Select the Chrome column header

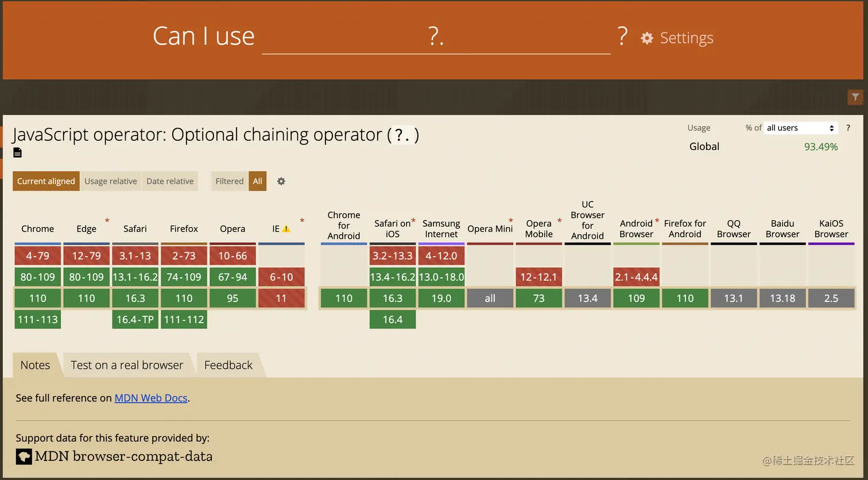point(38,229)
